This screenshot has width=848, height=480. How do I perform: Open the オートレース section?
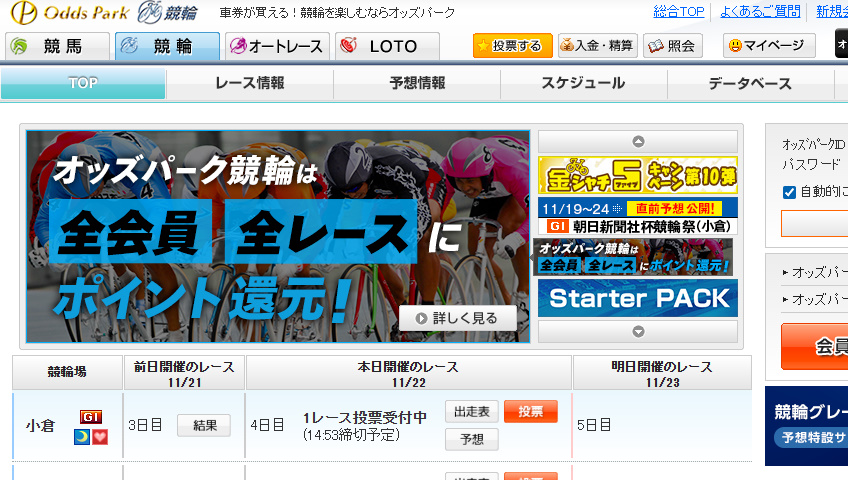(275, 46)
